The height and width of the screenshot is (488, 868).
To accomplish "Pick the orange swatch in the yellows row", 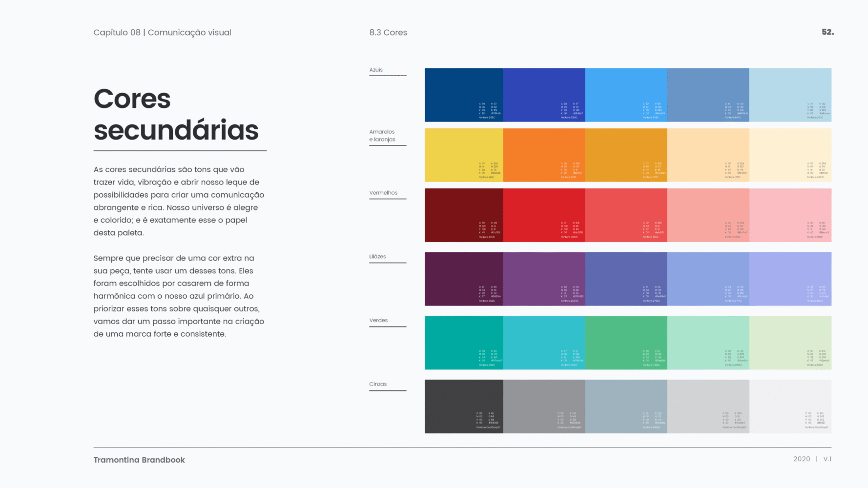I will coord(544,155).
